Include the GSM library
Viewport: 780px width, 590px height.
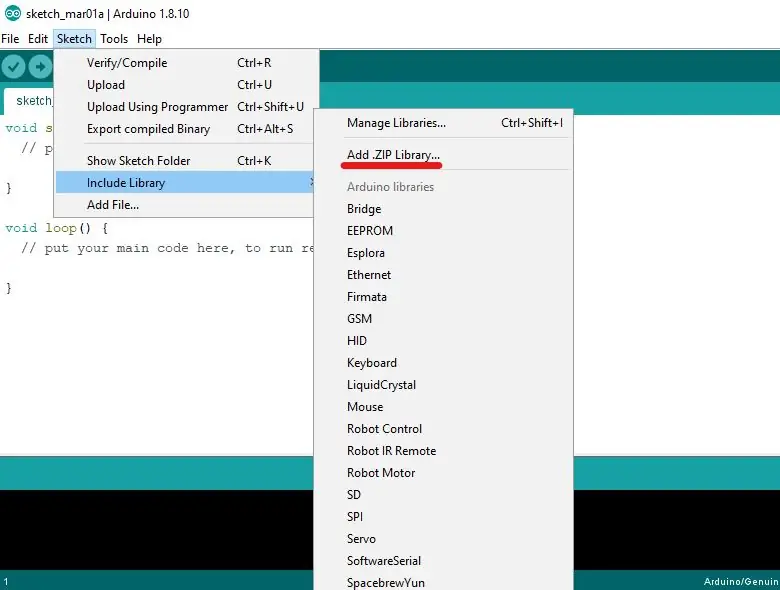pos(444,318)
